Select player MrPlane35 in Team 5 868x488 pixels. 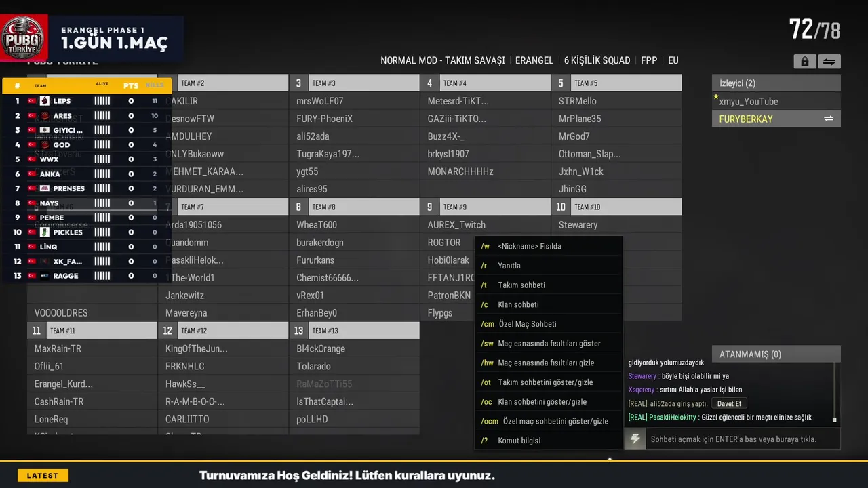616,119
